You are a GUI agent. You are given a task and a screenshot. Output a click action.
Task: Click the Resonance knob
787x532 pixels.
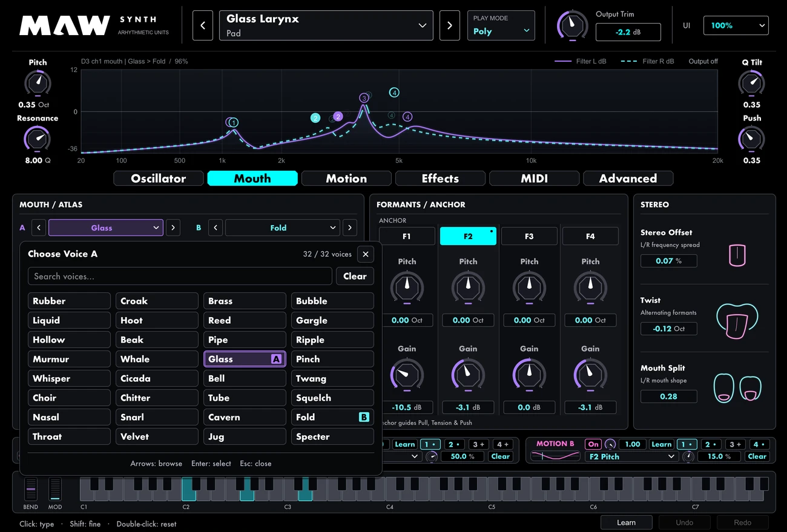coord(38,139)
